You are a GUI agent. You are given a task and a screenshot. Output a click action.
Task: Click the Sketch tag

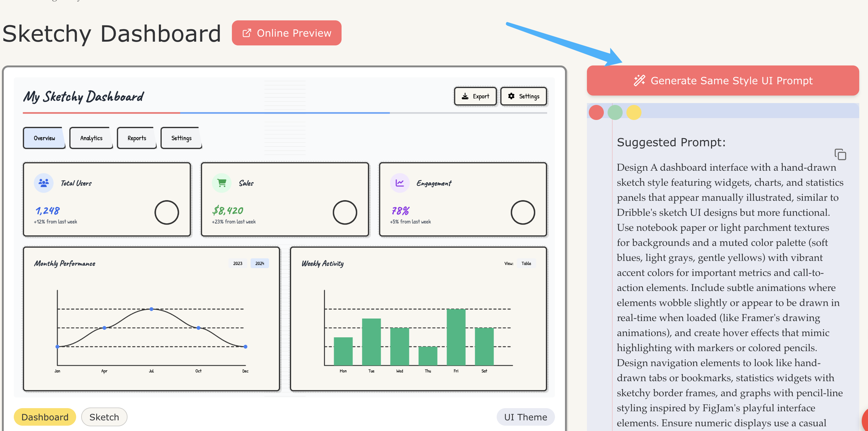[104, 417]
